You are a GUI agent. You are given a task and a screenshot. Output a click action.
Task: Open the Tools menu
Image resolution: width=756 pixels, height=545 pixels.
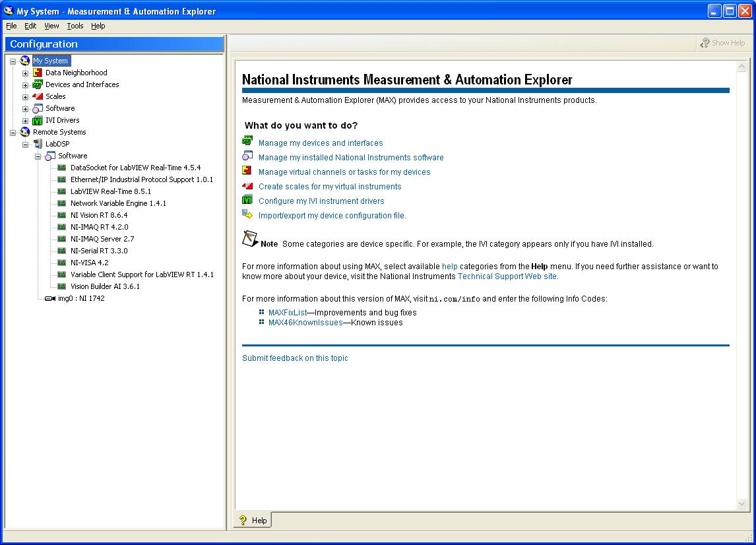pyautogui.click(x=75, y=26)
